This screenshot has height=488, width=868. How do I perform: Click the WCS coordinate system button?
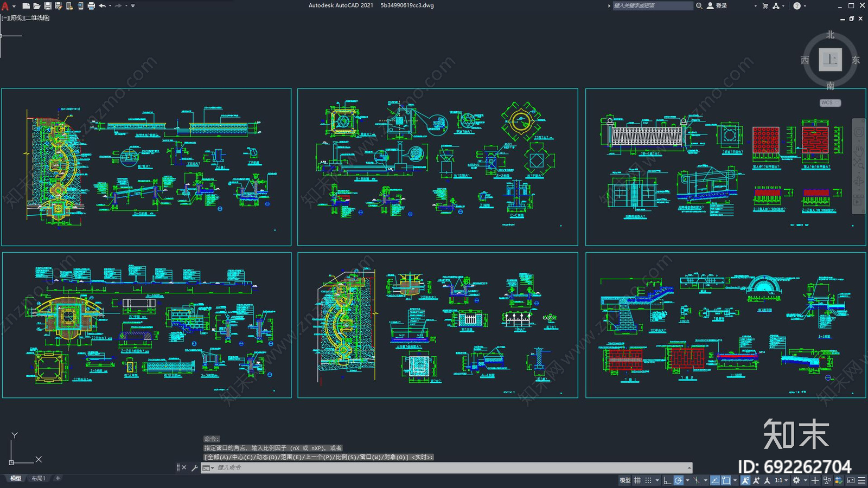(830, 102)
